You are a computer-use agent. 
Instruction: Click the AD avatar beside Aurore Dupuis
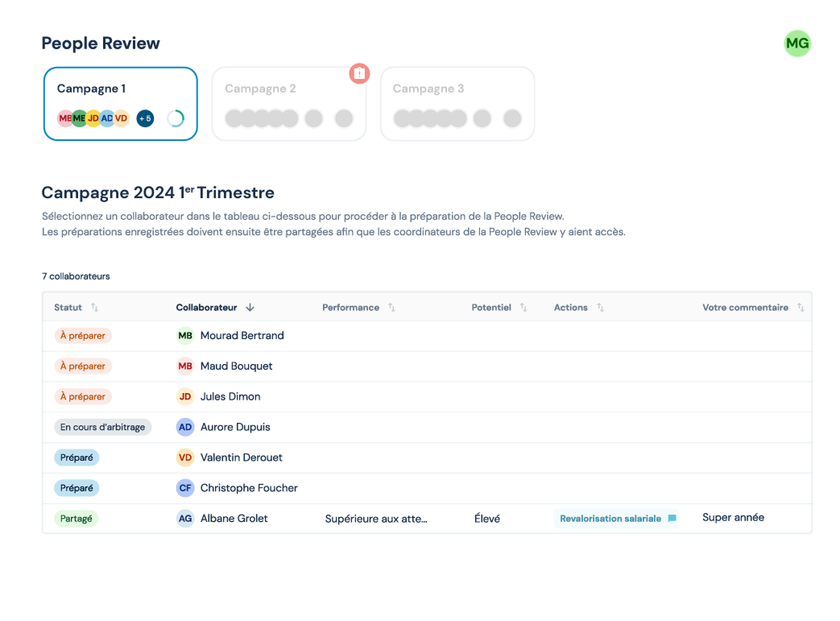185,428
